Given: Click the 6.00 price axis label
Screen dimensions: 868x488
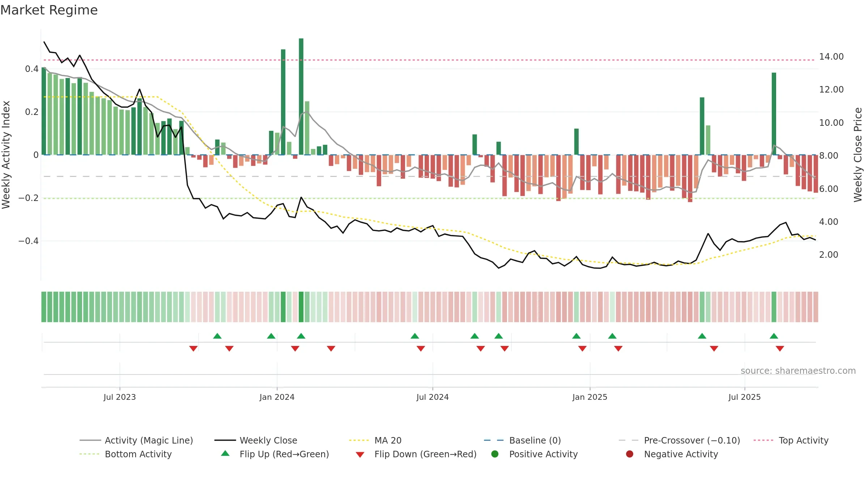Looking at the screenshot, I should pyautogui.click(x=829, y=189).
